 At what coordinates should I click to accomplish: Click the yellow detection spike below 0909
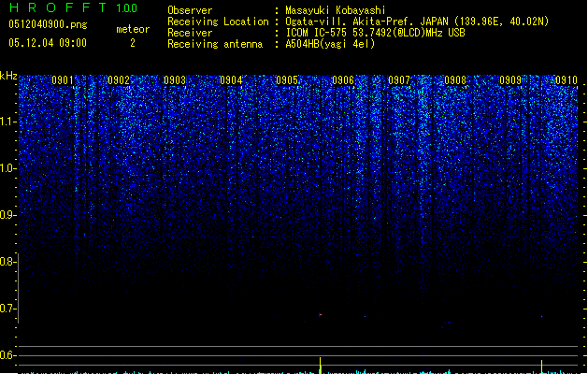(x=541, y=367)
